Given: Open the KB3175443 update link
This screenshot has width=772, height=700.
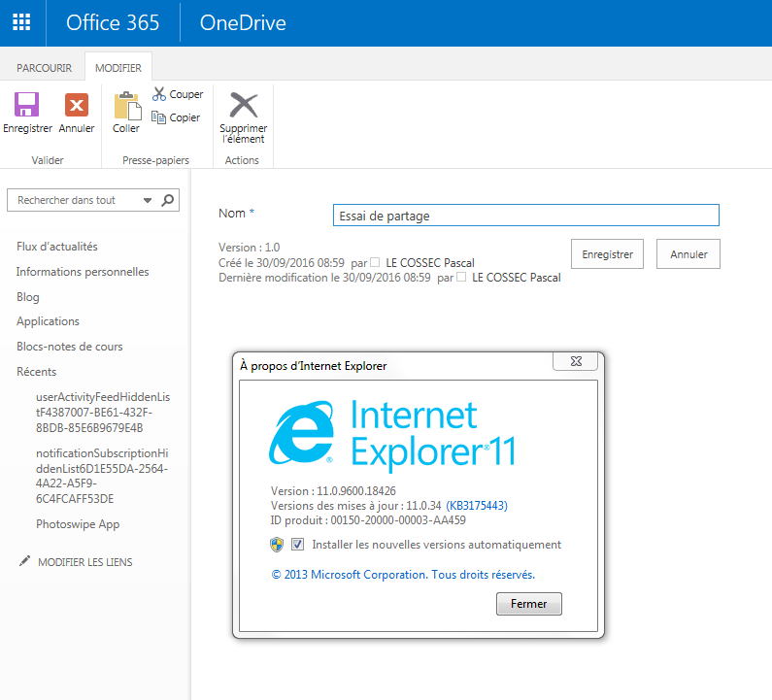Looking at the screenshot, I should pyautogui.click(x=477, y=506).
